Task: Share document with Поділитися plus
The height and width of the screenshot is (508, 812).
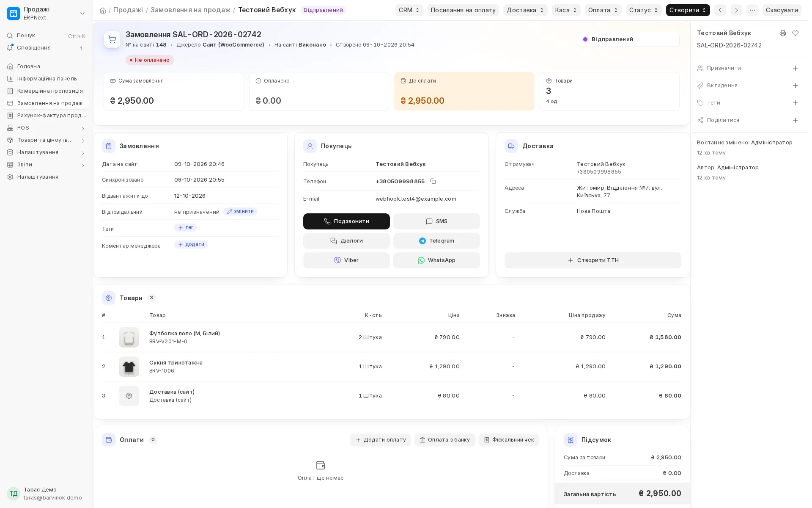Action: 796,120
